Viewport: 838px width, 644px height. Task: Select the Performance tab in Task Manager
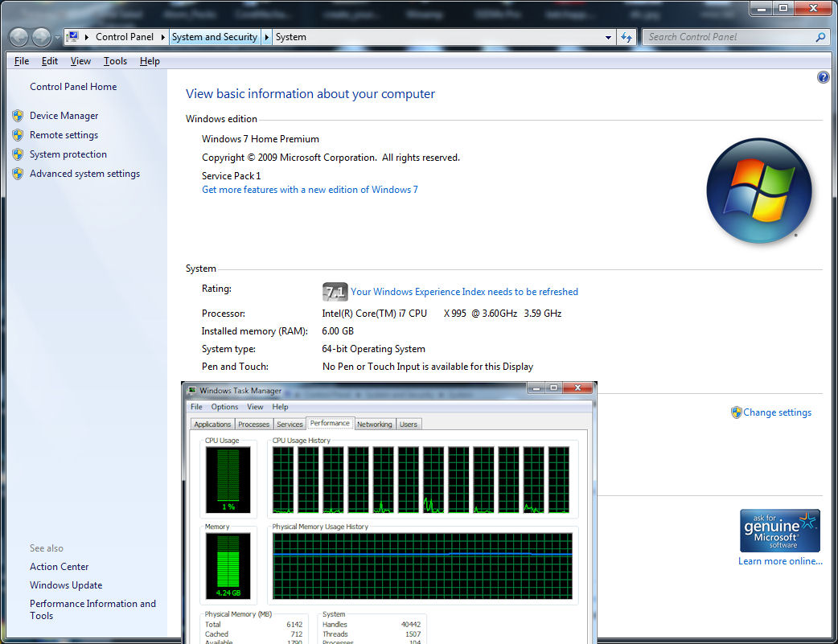click(330, 423)
